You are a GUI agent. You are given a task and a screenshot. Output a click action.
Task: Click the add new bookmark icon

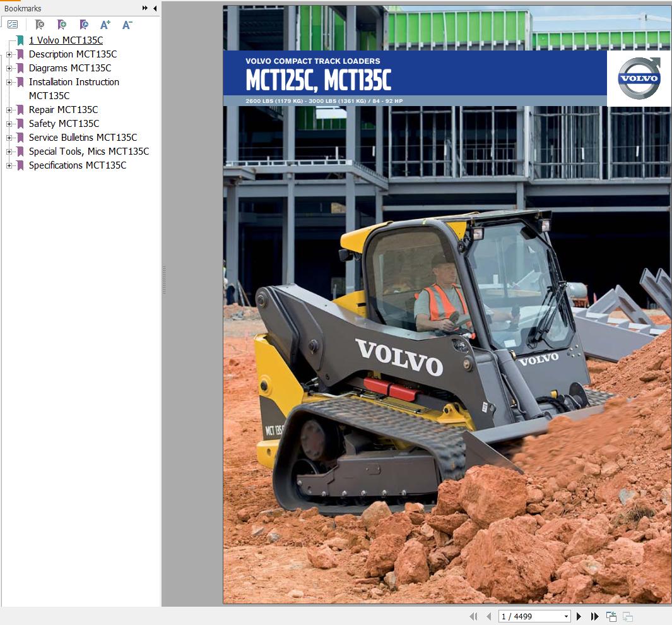click(x=61, y=25)
